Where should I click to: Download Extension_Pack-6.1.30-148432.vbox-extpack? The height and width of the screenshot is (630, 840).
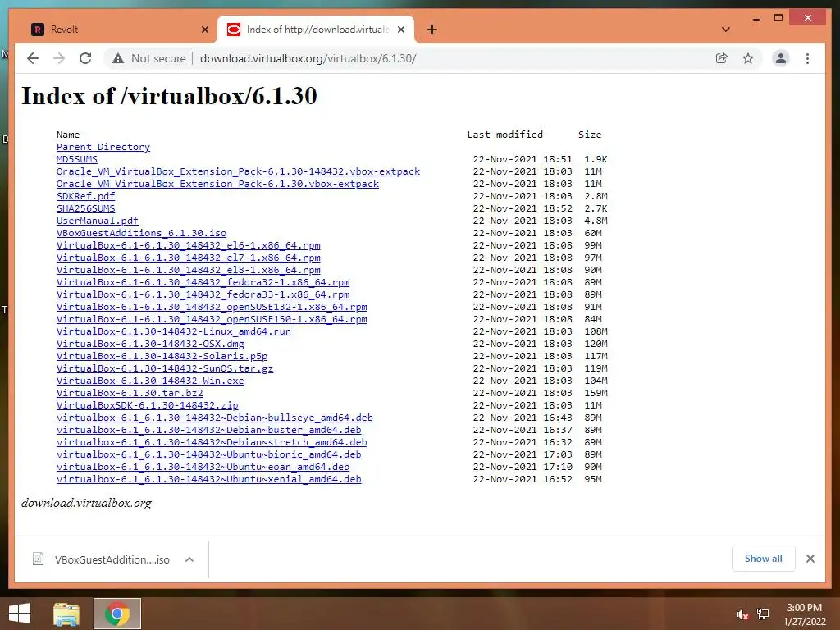tap(239, 171)
